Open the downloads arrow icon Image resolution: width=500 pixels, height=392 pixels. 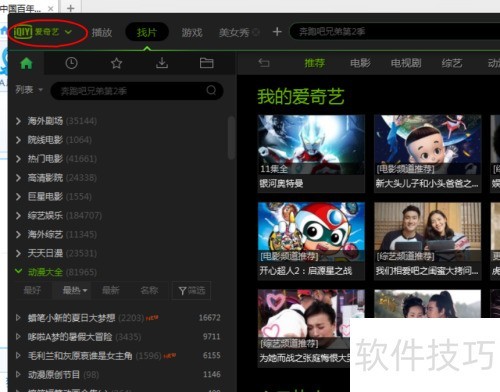point(162,63)
